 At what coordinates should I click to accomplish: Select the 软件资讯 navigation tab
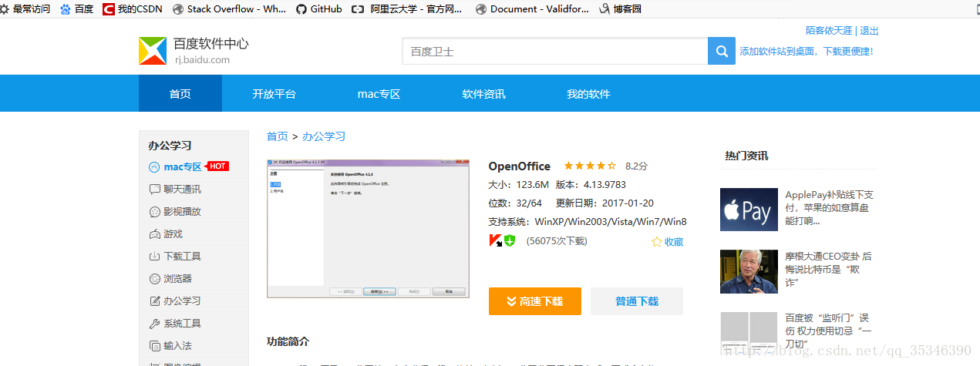[484, 94]
